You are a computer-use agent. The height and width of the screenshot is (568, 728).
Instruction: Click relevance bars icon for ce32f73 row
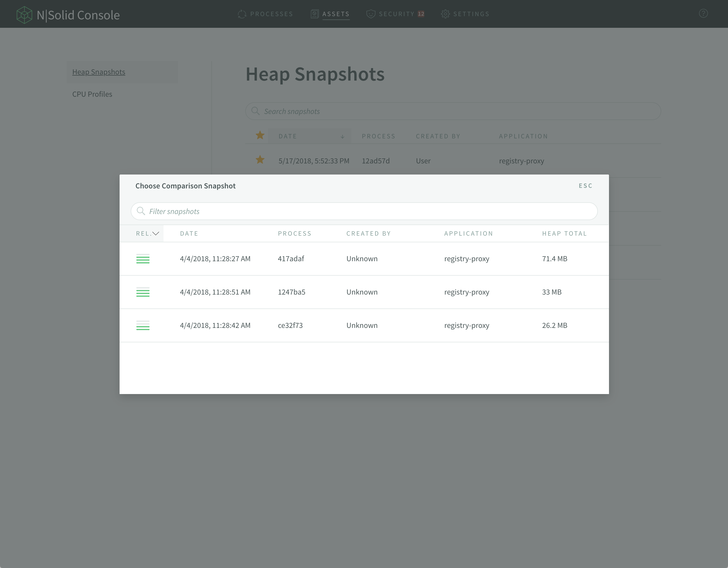pos(143,325)
